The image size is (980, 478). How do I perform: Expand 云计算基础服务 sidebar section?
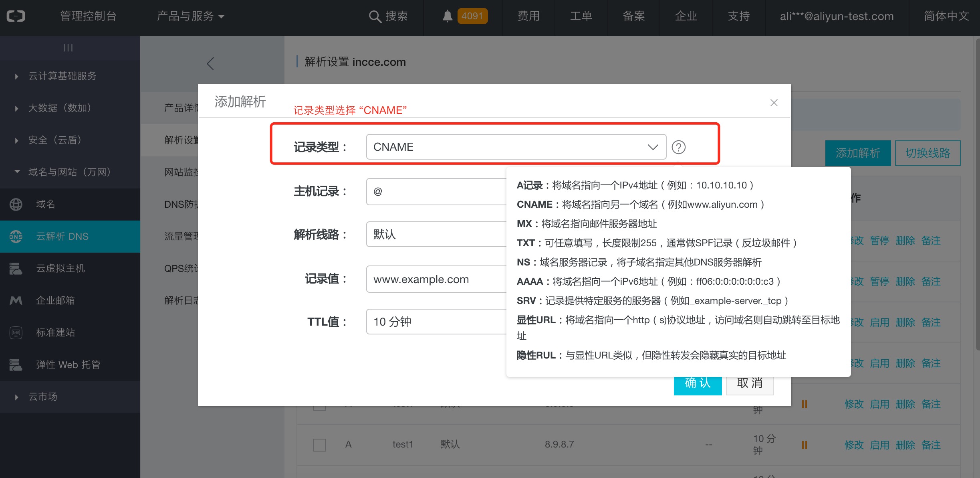point(62,76)
